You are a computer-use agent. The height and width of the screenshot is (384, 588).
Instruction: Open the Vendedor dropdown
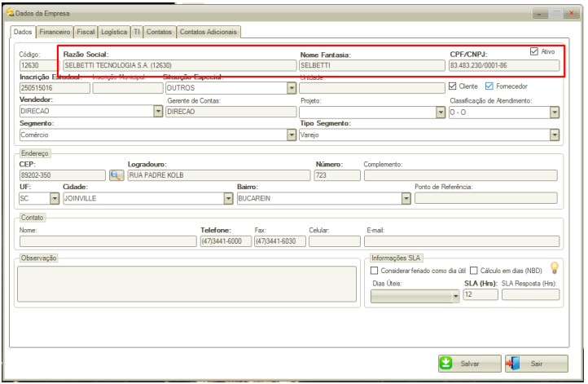158,111
